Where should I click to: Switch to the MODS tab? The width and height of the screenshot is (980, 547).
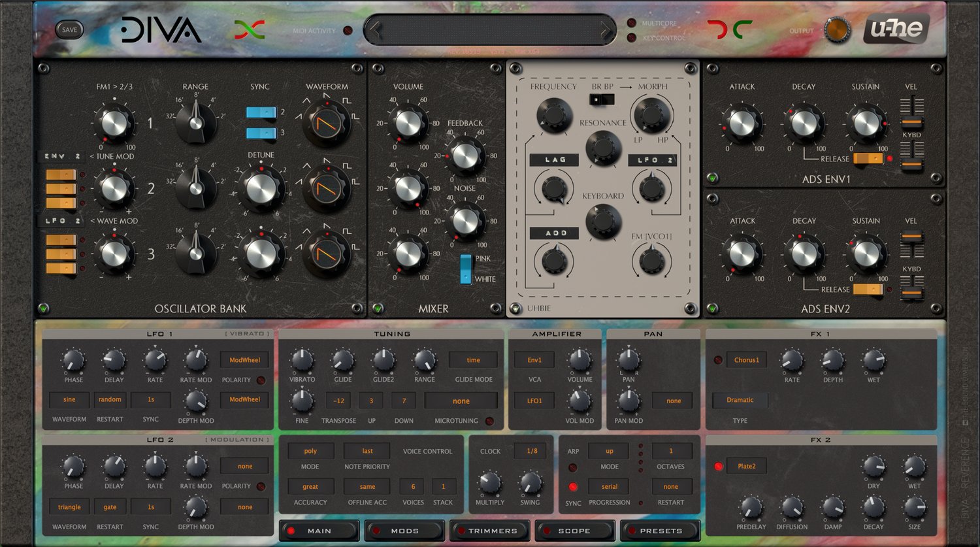[405, 531]
